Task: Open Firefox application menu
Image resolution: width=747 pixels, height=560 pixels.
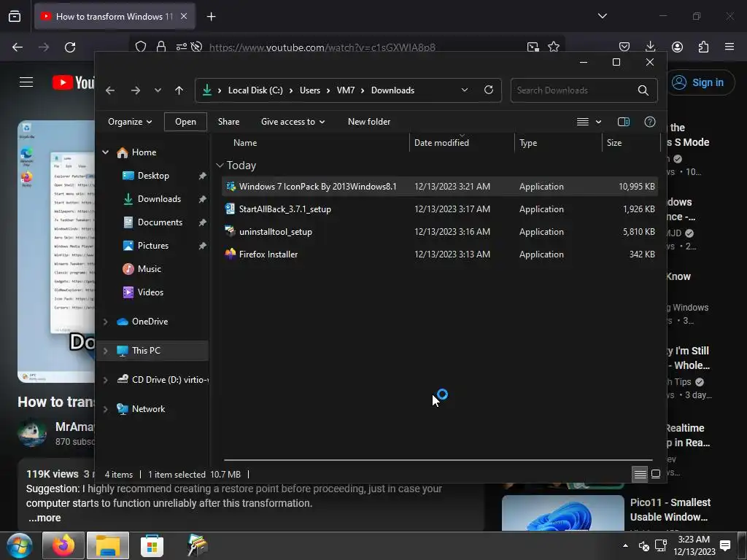Action: point(729,47)
